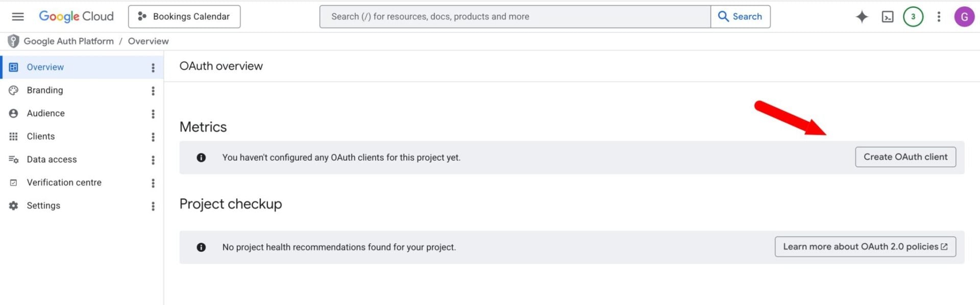Click the Metrics section heading

203,127
